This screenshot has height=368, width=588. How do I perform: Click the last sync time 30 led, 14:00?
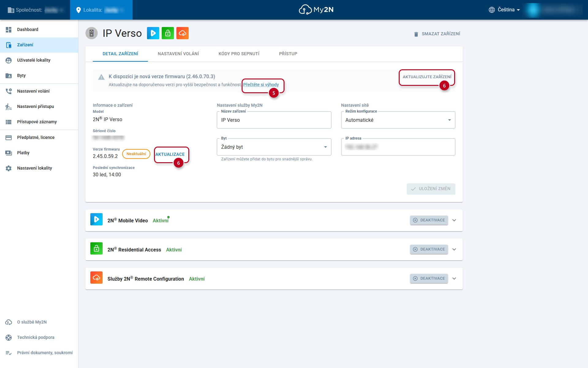[x=107, y=174]
